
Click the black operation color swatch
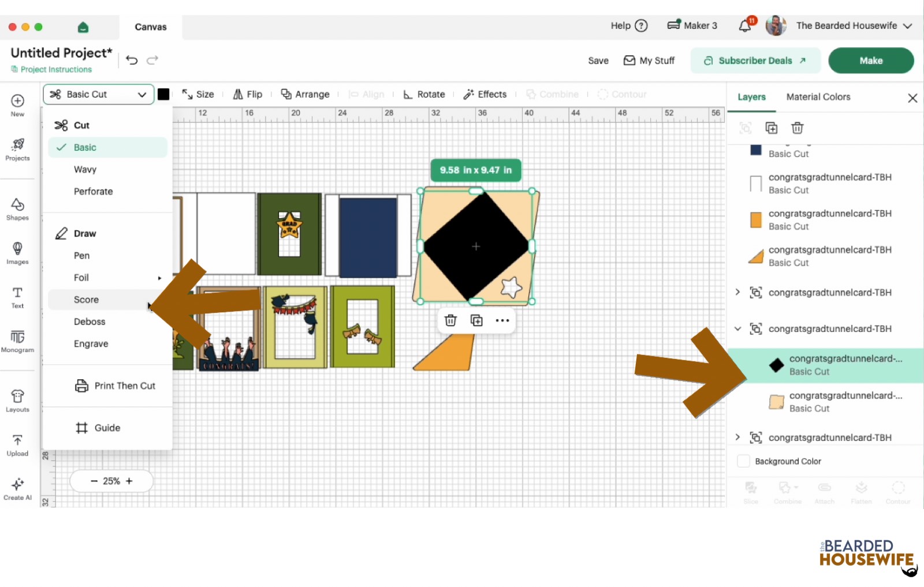(x=163, y=94)
